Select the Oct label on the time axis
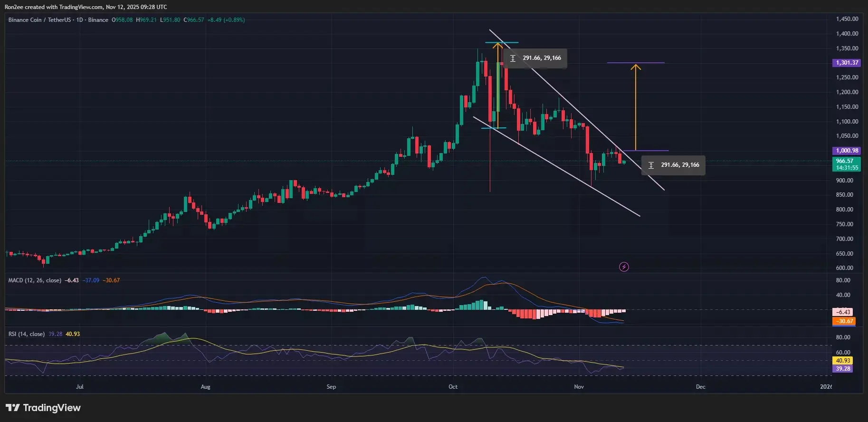The image size is (868, 422). (x=453, y=387)
